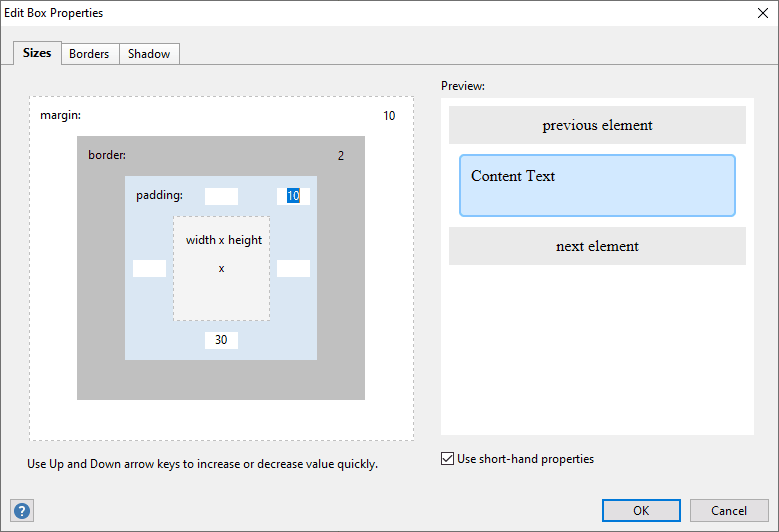
Task: Click the empty right padding field
Action: [x=293, y=268]
